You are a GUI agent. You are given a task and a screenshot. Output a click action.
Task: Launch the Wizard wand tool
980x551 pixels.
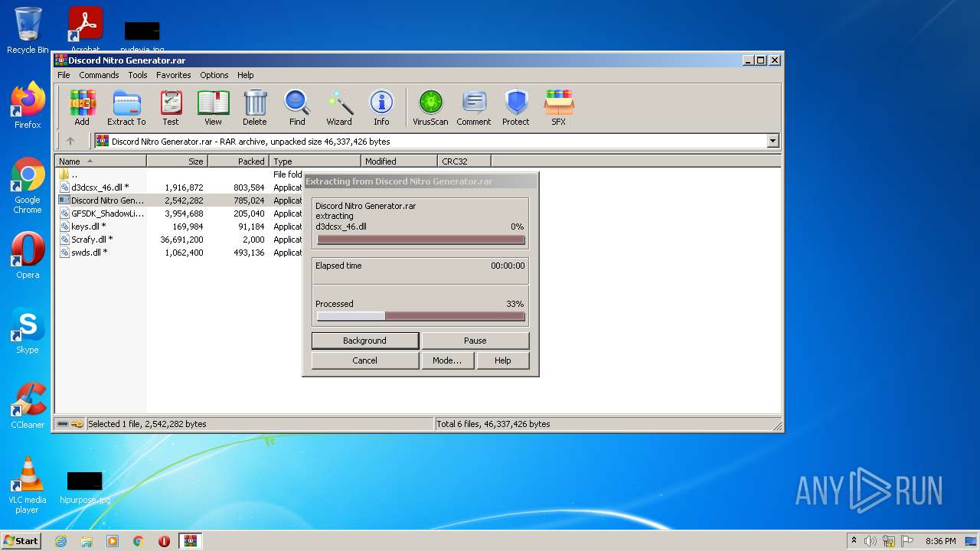point(339,107)
